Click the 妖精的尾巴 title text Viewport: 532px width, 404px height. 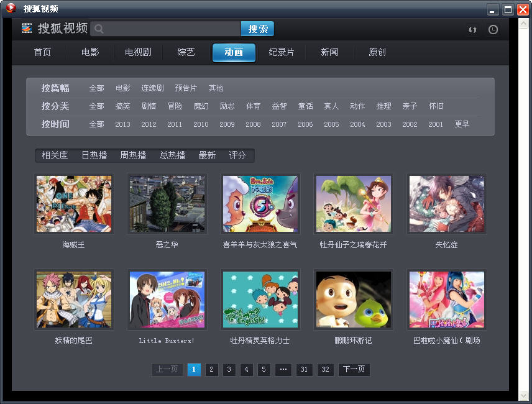point(73,340)
